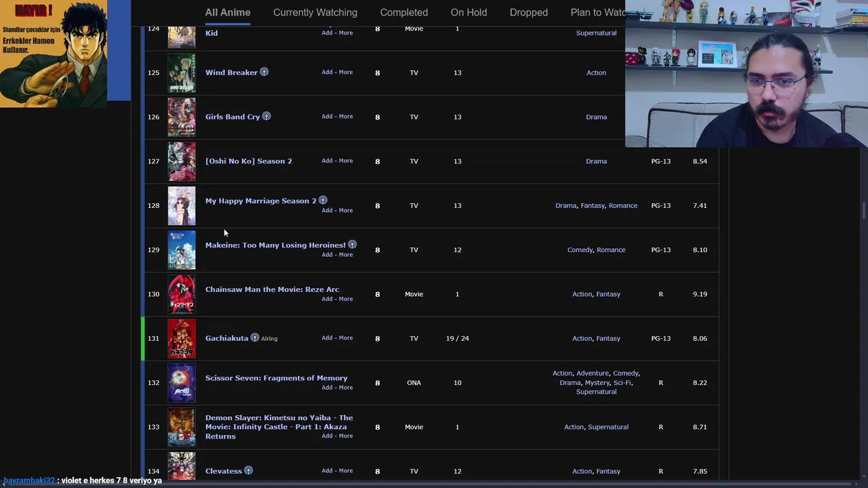Expand More for My Happy Marriage Season 2
This screenshot has width=868, height=488.
(346, 210)
